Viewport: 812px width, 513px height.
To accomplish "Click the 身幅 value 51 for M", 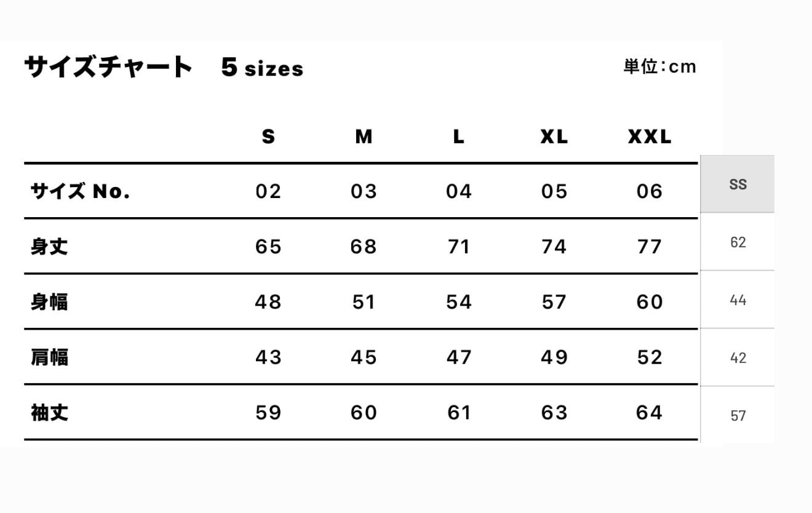I will pos(364,302).
